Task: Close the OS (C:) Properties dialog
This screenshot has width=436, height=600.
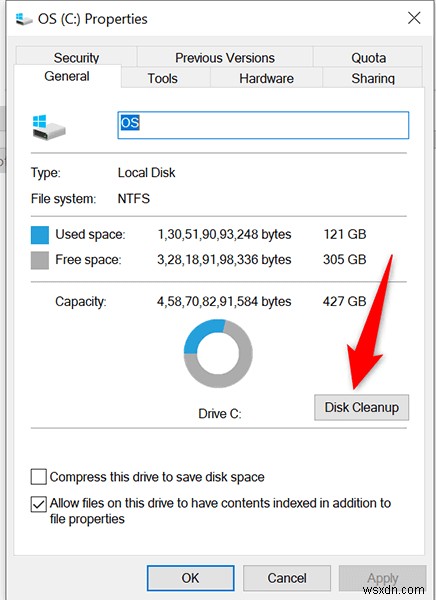Action: (x=414, y=18)
